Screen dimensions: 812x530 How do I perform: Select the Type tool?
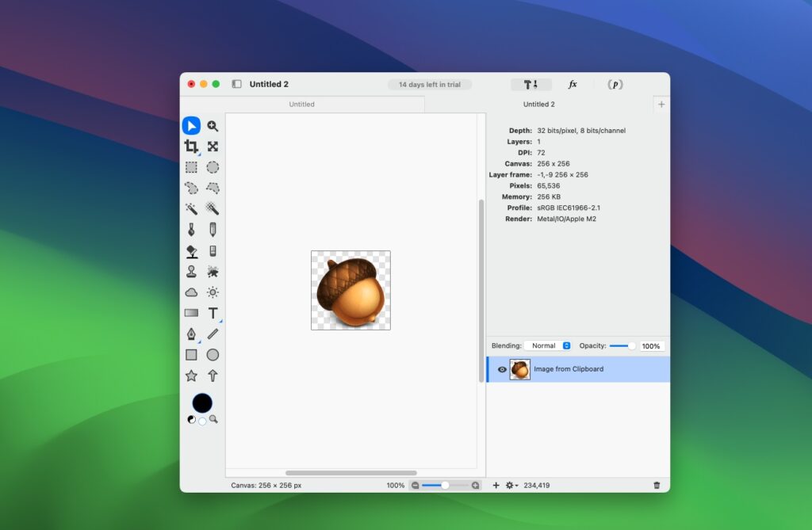tap(213, 312)
